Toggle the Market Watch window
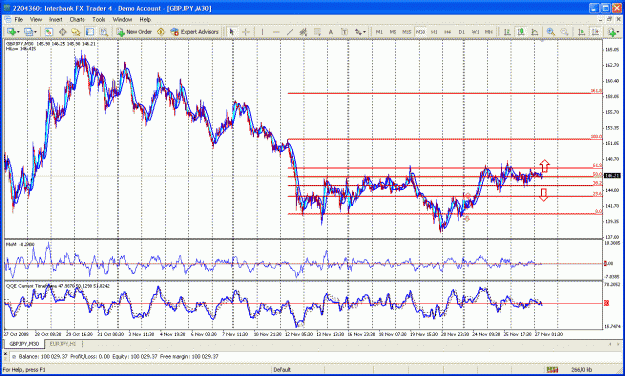 point(49,31)
